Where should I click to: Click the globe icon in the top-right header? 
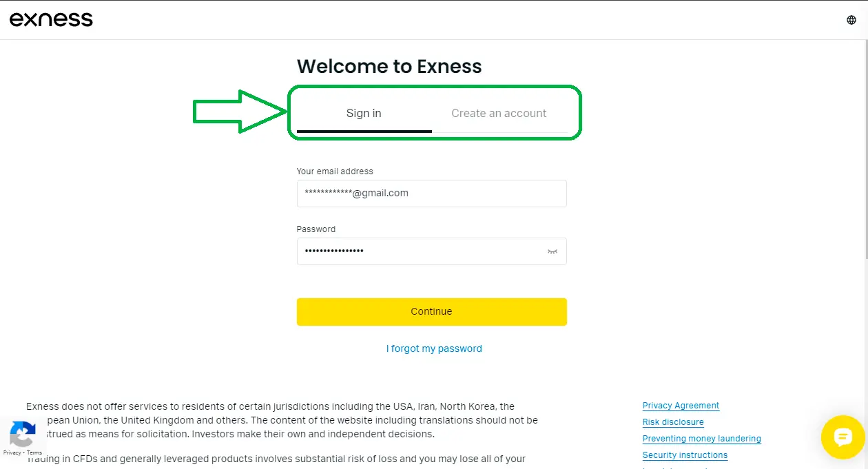[x=851, y=19]
